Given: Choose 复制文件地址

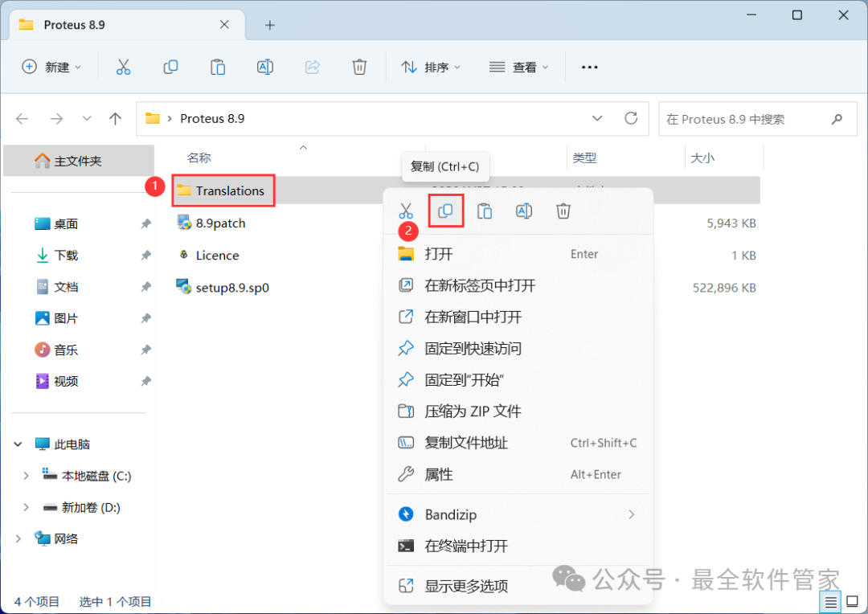Looking at the screenshot, I should [x=518, y=443].
